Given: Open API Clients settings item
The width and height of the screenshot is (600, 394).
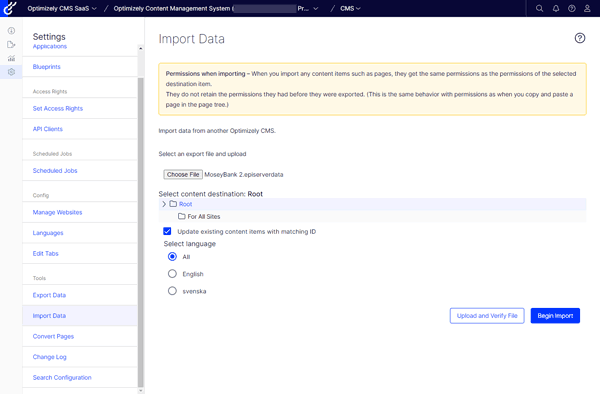Looking at the screenshot, I should pos(48,129).
